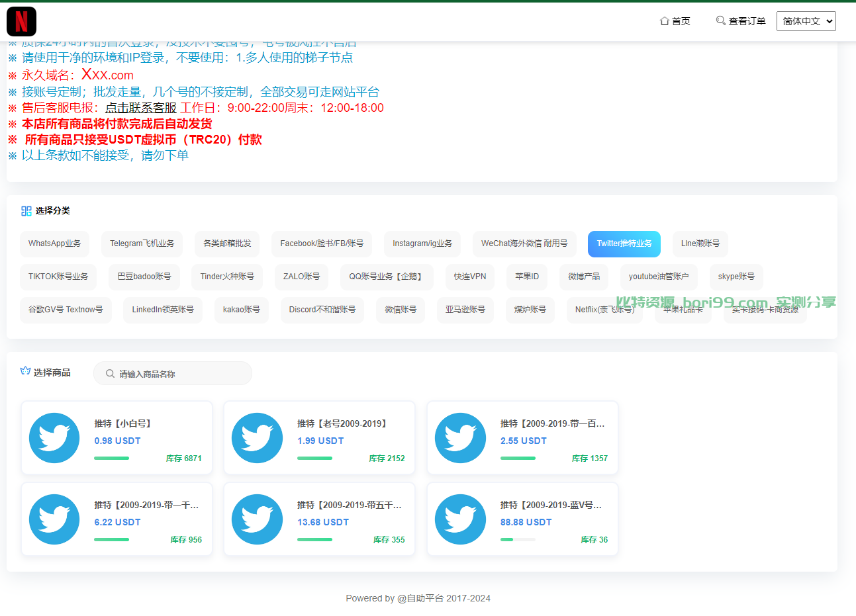Click the home icon beside 首页

665,21
